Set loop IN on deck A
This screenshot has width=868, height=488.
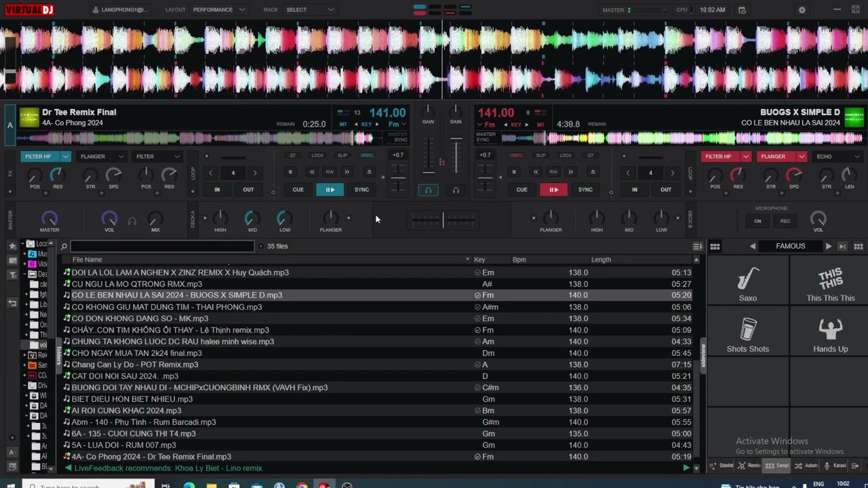(217, 190)
